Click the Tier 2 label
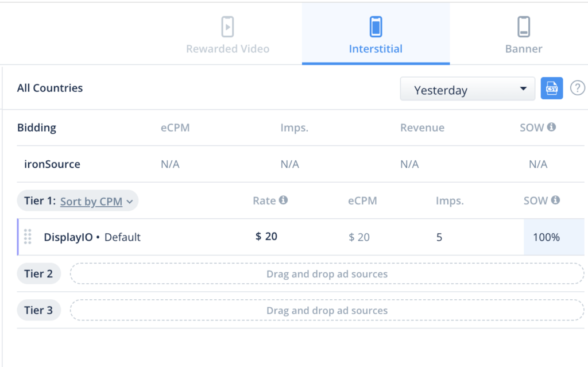Viewport: 588px width, 367px height. point(38,273)
